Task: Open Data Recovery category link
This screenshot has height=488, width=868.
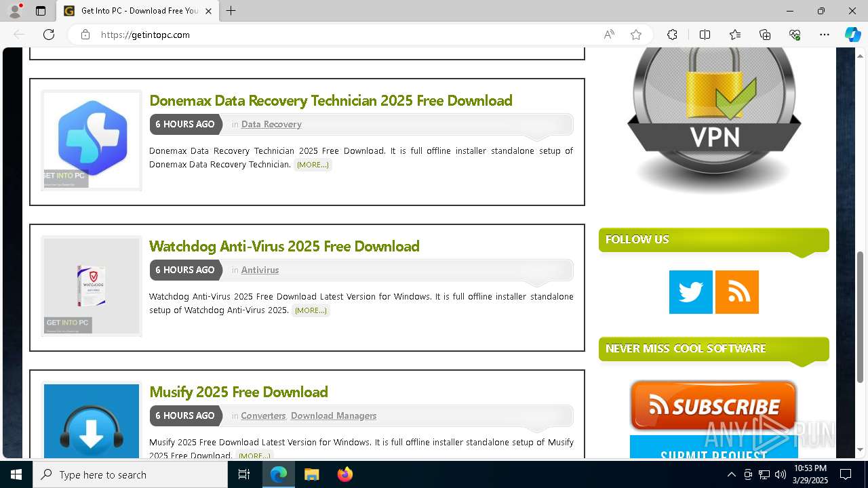Action: point(271,124)
